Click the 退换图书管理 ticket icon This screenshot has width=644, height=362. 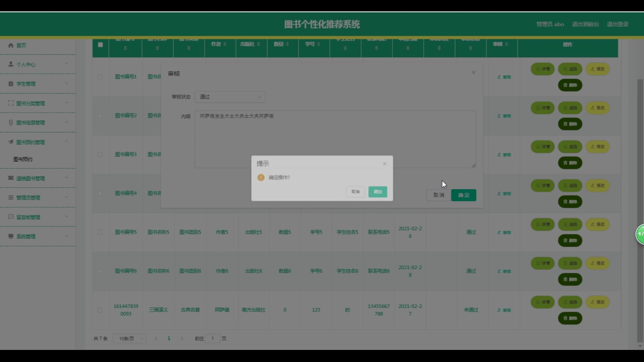tap(11, 178)
